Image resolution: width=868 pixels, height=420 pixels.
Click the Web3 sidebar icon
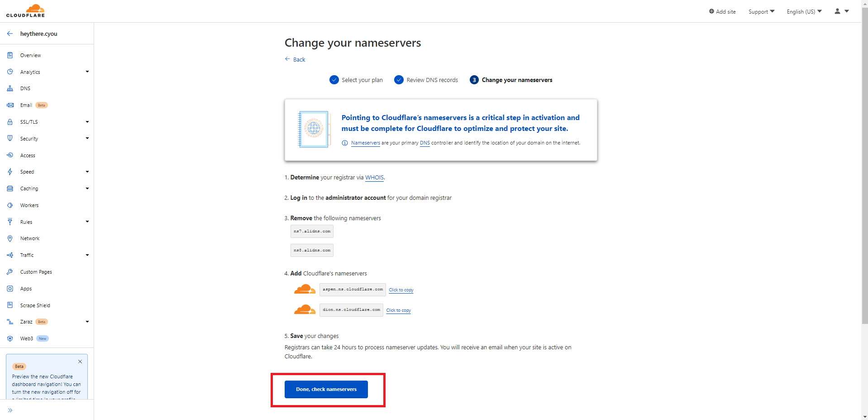click(x=10, y=338)
